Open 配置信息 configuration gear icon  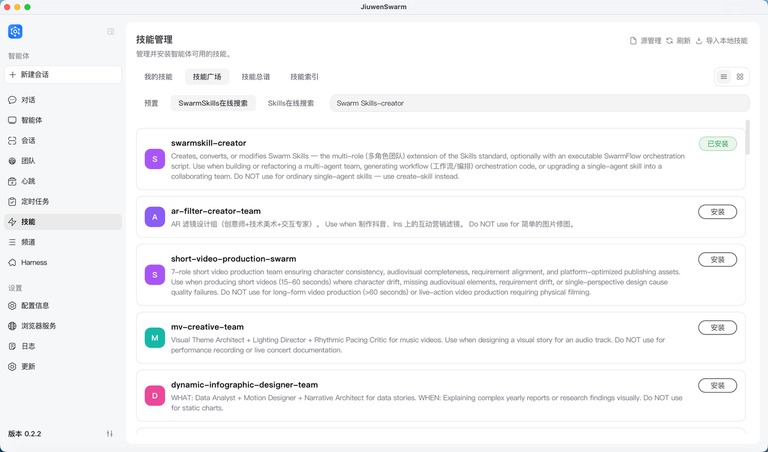12,306
